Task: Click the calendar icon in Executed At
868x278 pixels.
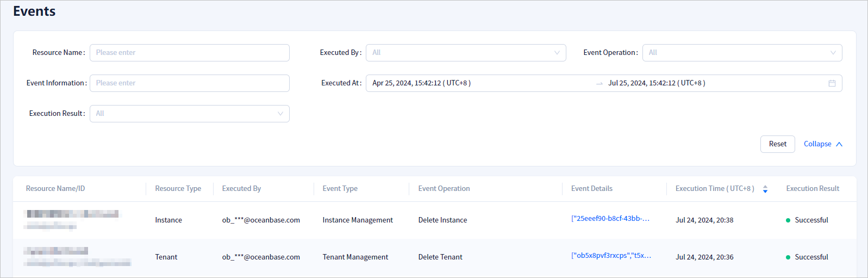Action: (x=832, y=83)
